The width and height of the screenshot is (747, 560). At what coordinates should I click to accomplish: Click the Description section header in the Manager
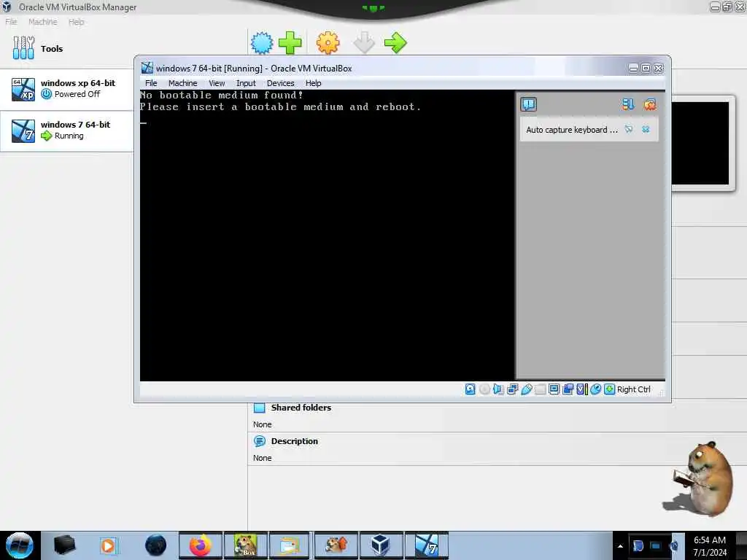click(x=295, y=441)
